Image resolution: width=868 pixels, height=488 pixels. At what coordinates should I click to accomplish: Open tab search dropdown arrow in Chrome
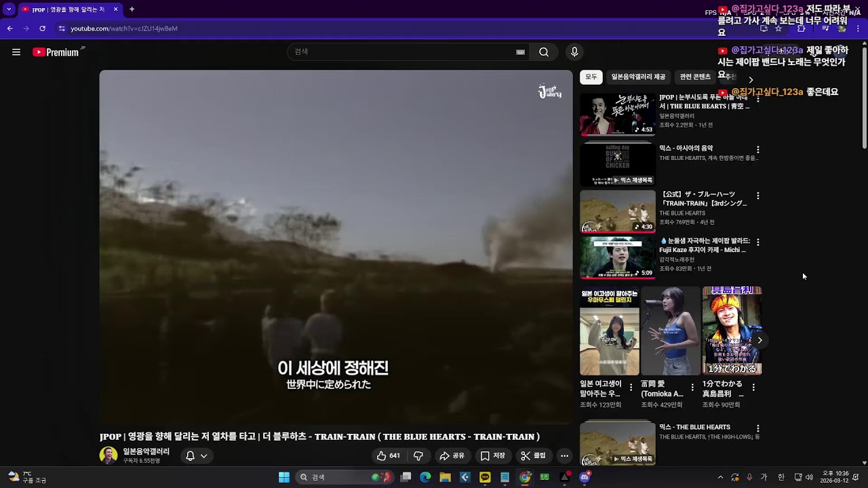coord(9,9)
